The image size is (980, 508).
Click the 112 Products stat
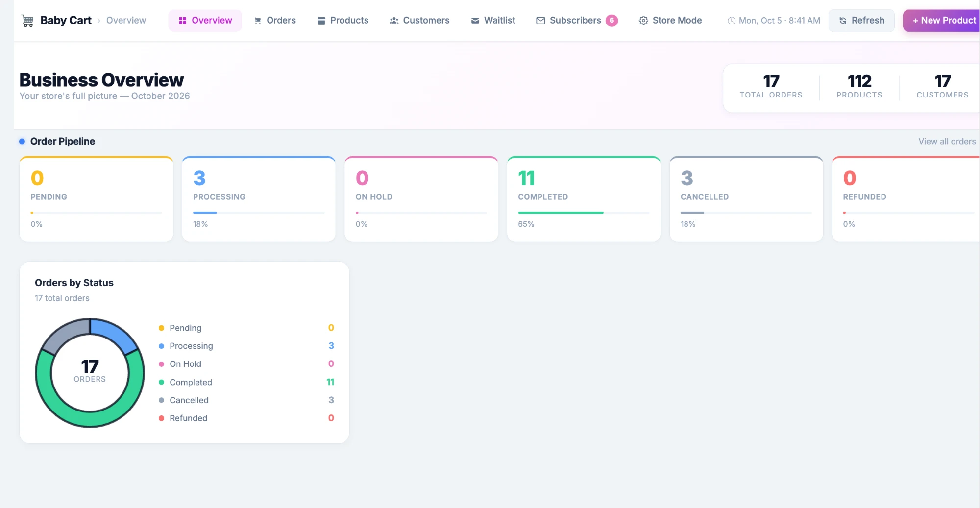pyautogui.click(x=859, y=86)
